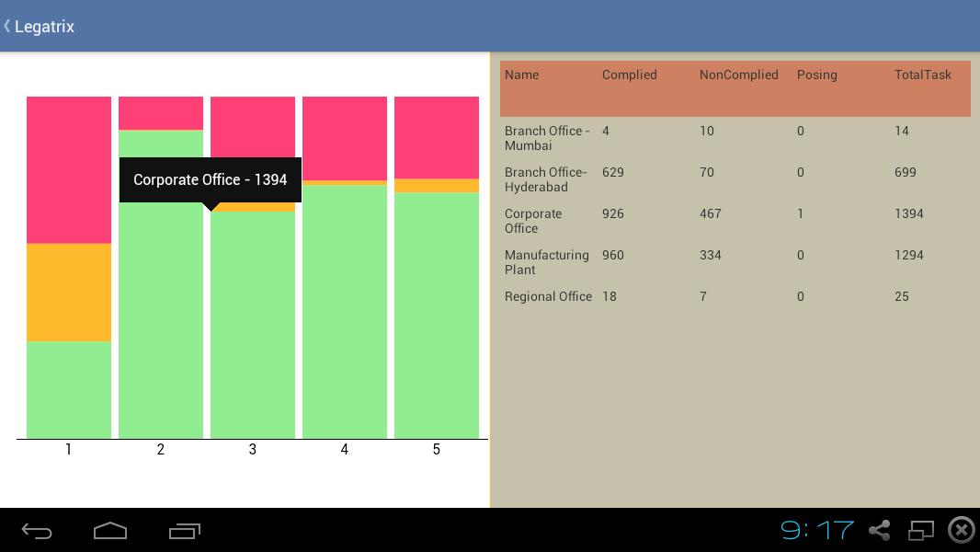Screen dimensions: 980x552
Task: Tap NonComplied value 10 for Mumbai
Action: 706,132
